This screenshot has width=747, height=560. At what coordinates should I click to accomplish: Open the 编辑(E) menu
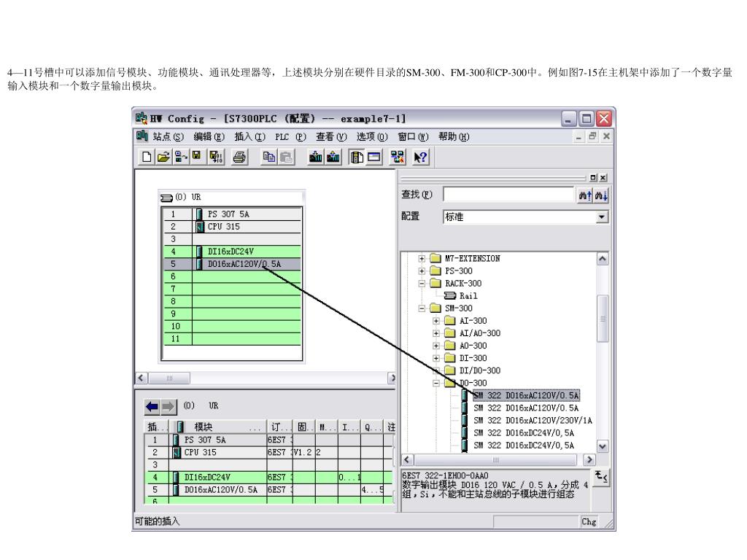point(209,137)
